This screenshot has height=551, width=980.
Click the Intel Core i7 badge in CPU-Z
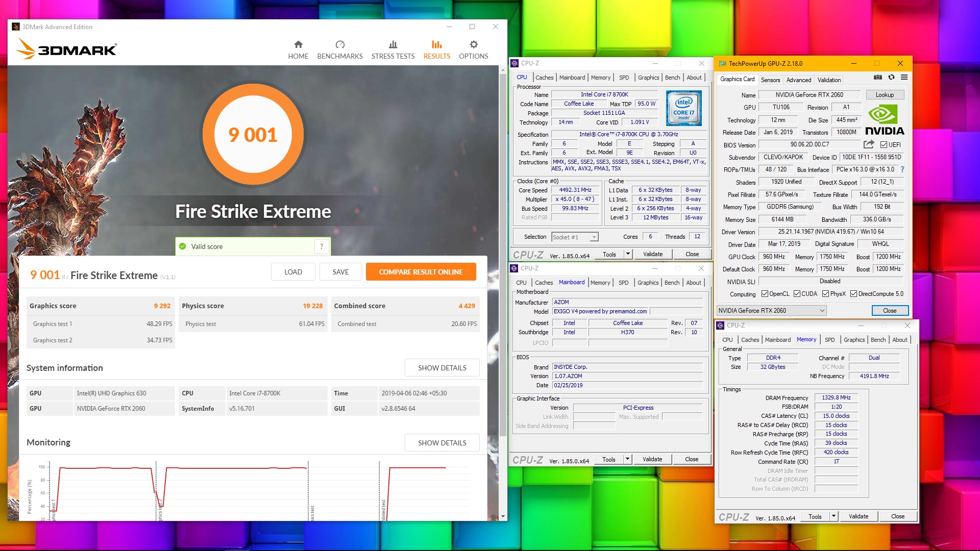pyautogui.click(x=684, y=108)
